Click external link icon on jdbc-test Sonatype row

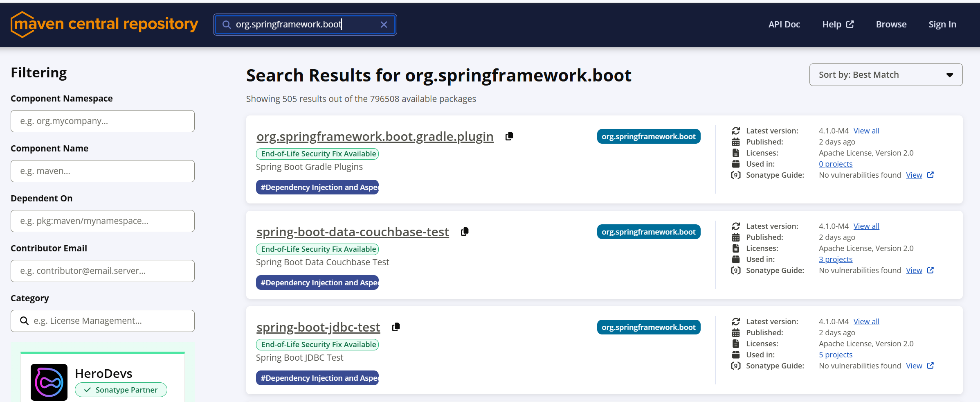click(x=931, y=366)
